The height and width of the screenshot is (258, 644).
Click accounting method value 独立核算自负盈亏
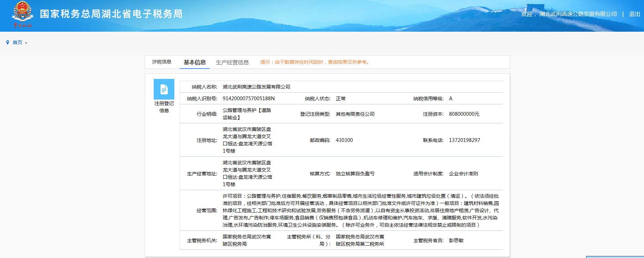355,174
